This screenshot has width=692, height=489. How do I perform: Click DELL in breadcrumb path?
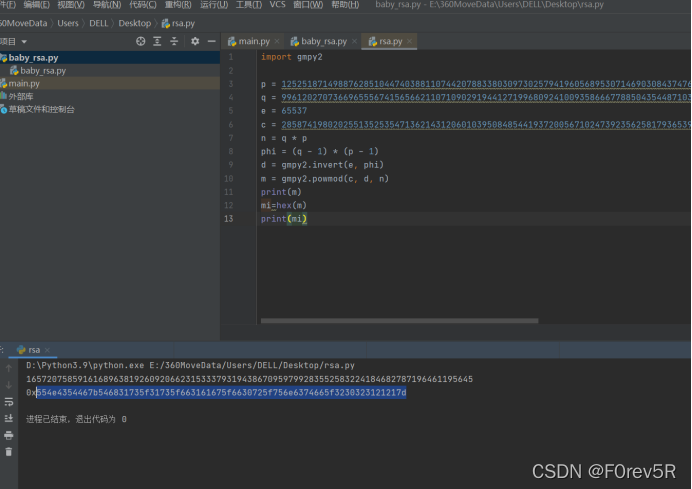pos(98,23)
